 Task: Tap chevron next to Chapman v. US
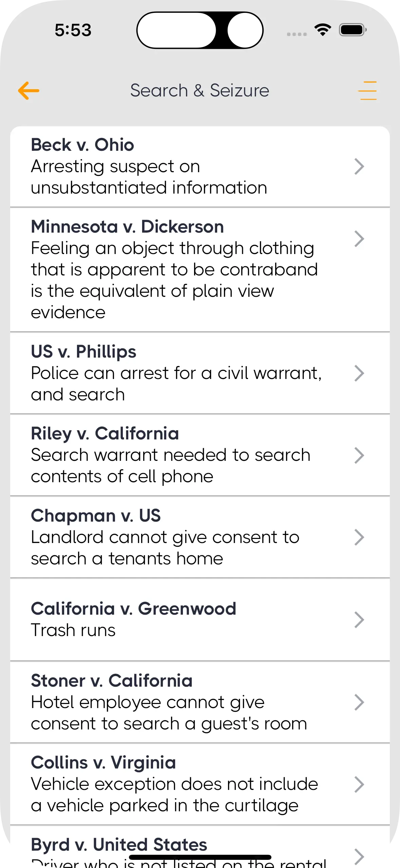(359, 537)
